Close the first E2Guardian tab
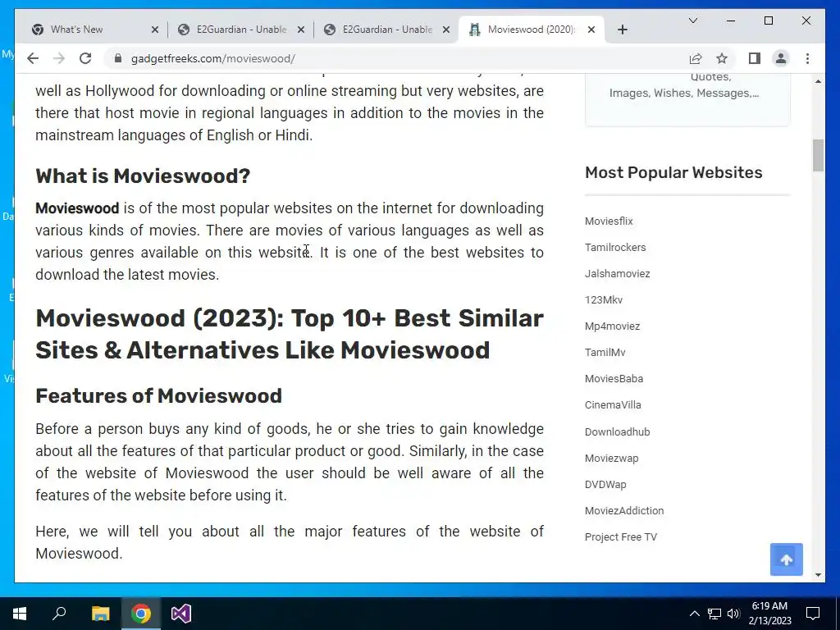This screenshot has width=840, height=630. coord(301,30)
